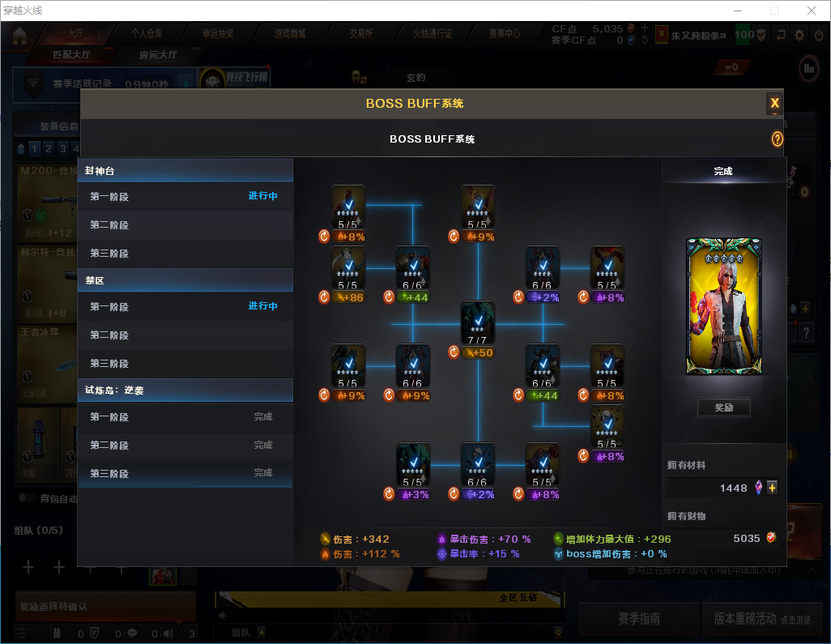Switch to the 个人仓库 tab

click(x=147, y=34)
